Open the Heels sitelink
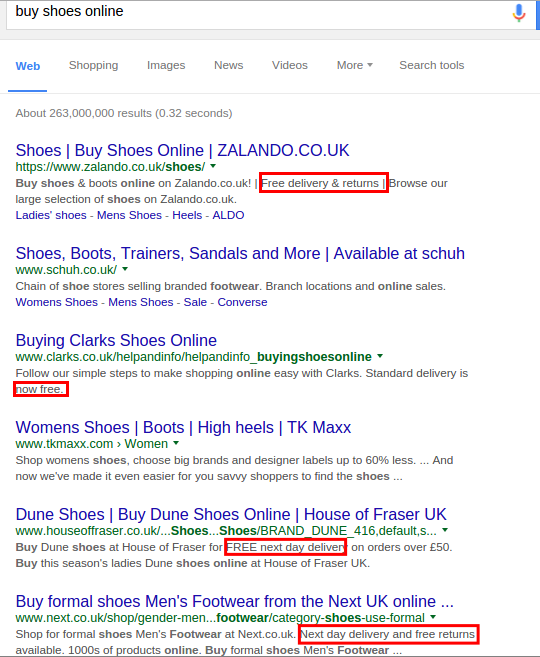 click(187, 215)
